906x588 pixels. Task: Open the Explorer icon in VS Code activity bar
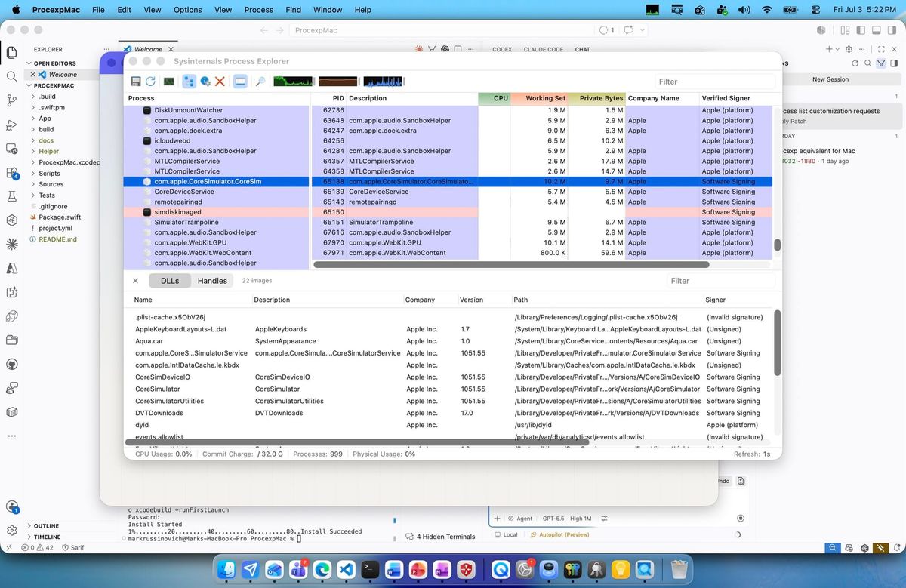[11, 52]
